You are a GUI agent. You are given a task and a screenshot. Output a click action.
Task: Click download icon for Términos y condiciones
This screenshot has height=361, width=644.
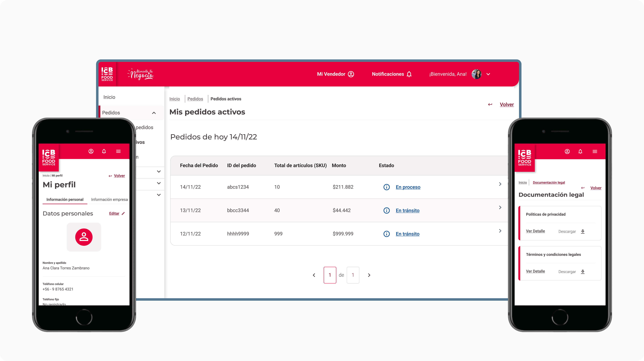[x=583, y=272]
